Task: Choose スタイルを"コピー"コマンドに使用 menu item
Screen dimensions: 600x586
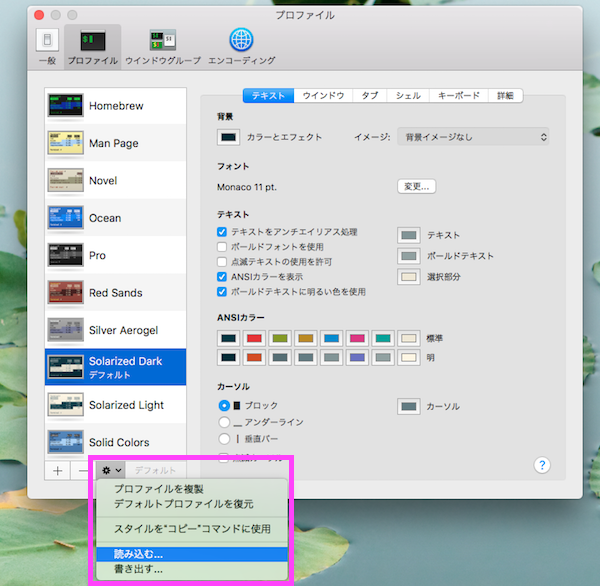Action: pos(192,529)
